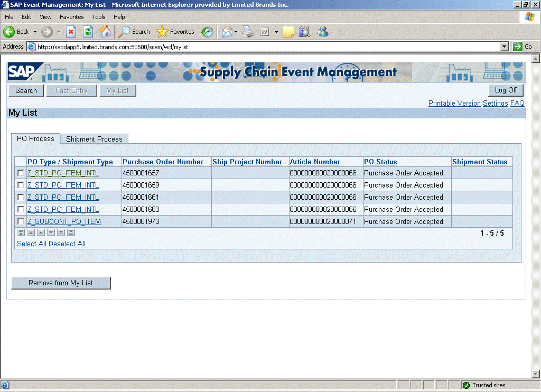Viewport: 541px width, 392px height.
Task: Open the View menu
Action: pos(45,17)
